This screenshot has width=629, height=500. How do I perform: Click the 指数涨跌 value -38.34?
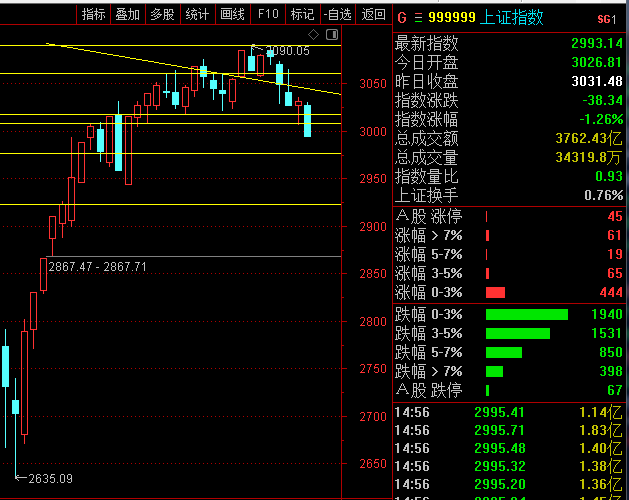pos(603,100)
